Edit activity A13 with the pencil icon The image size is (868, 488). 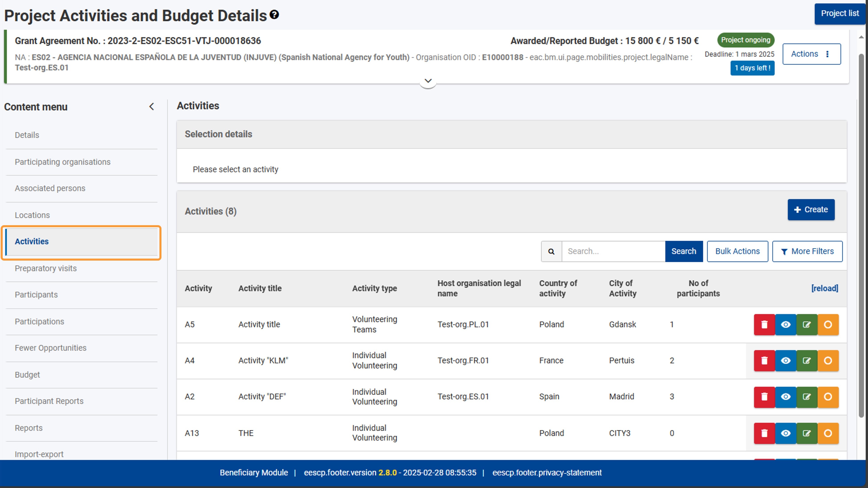click(x=807, y=433)
